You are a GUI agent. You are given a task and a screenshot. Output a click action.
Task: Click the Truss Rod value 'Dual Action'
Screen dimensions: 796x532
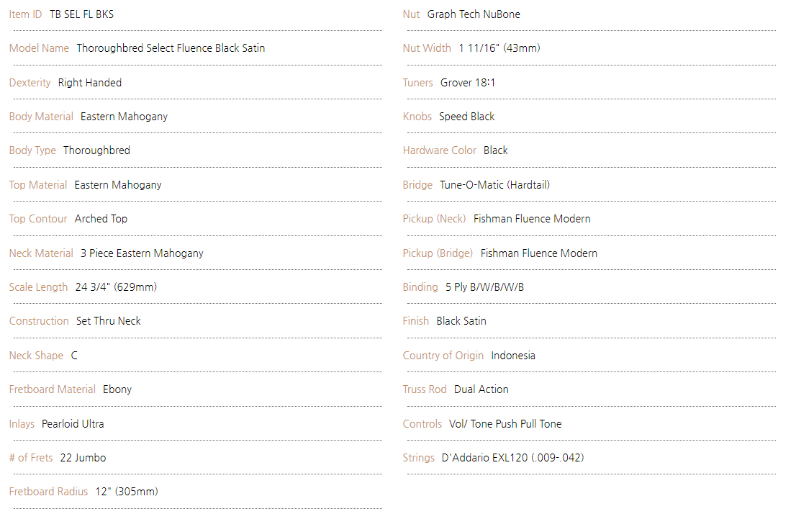[x=481, y=390]
